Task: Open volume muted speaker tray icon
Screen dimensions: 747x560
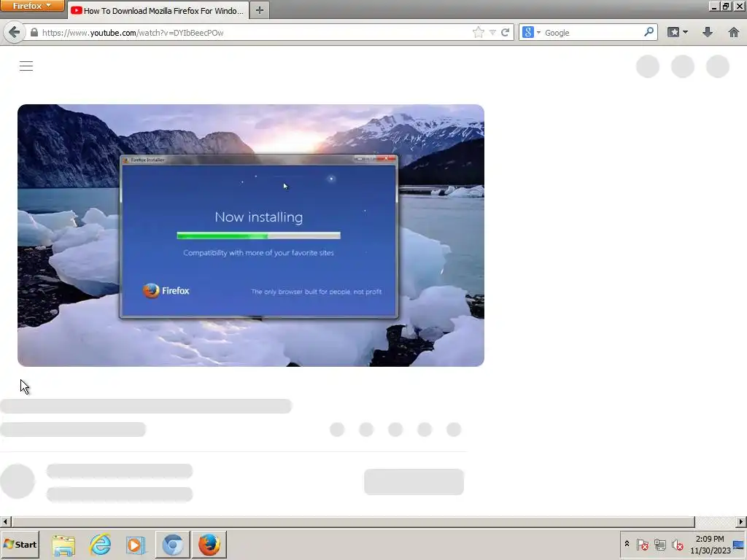Action: pyautogui.click(x=677, y=544)
